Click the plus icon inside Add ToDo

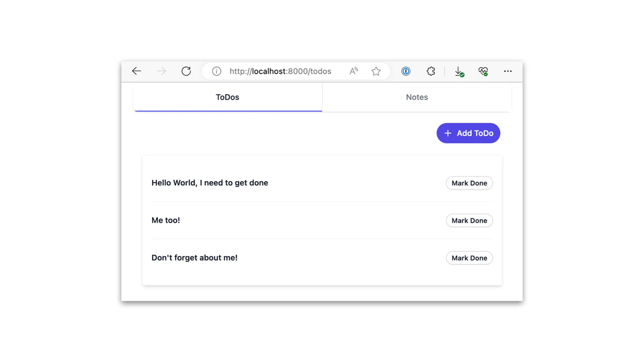(448, 133)
